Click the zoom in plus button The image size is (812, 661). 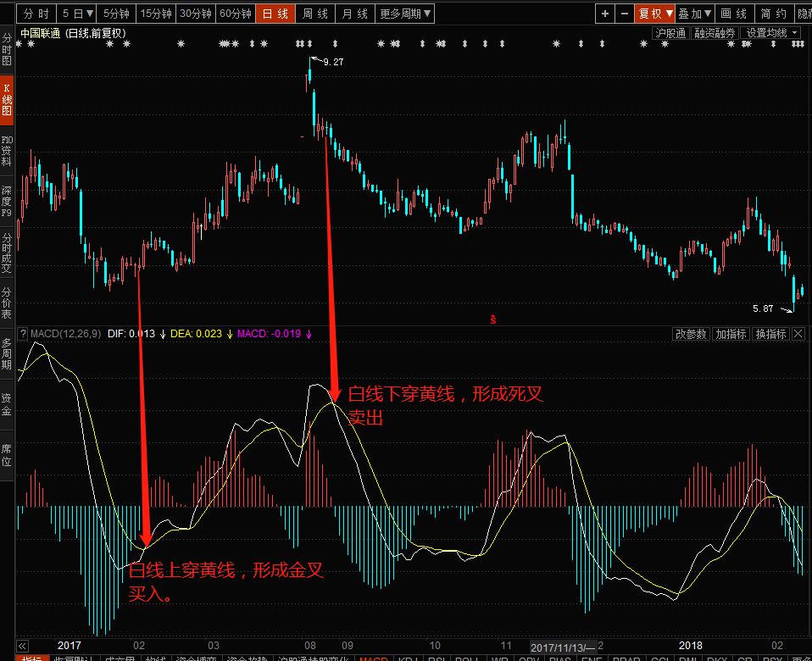click(604, 14)
